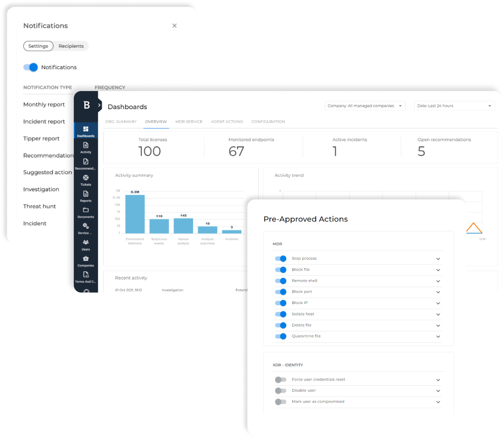Click the Settings button in Notifications
504x437 pixels.
click(38, 46)
